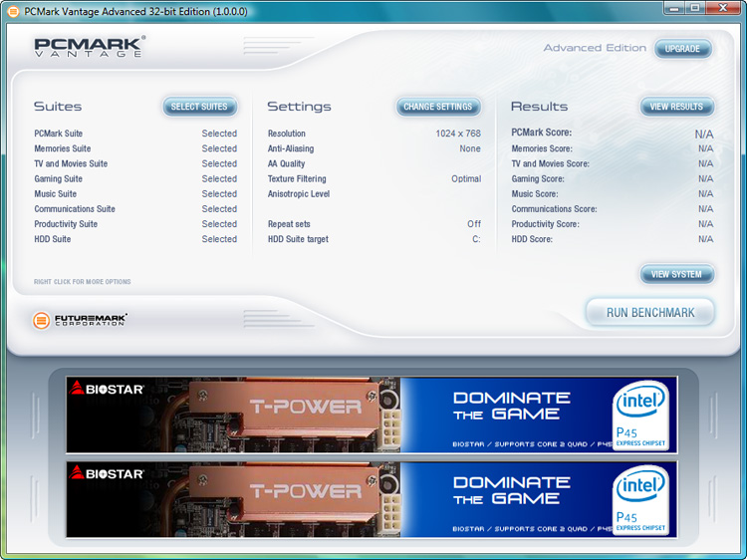Click the HDD Suite label

[x=53, y=239]
